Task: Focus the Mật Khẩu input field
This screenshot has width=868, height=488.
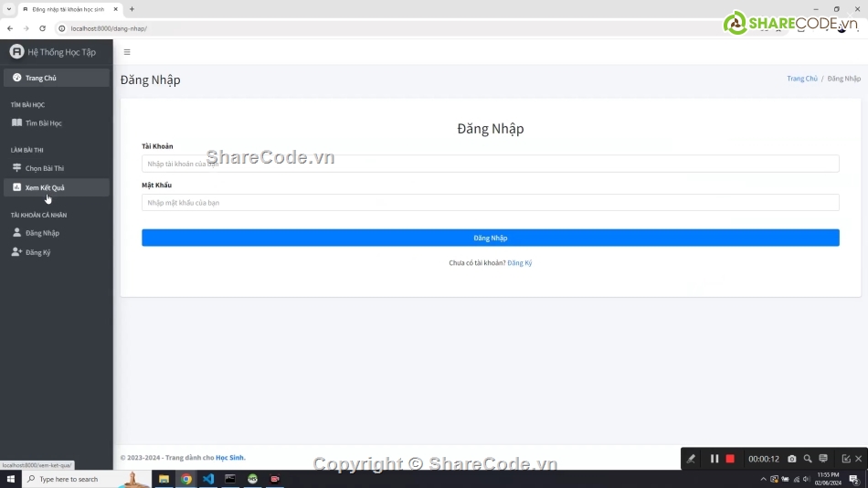Action: 490,203
